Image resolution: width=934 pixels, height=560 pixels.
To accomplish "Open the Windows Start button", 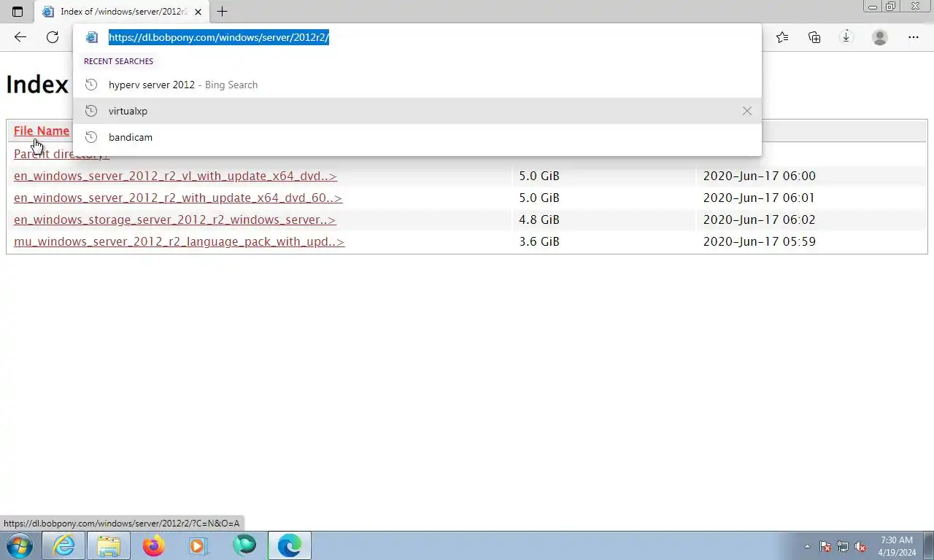I will coord(20,545).
